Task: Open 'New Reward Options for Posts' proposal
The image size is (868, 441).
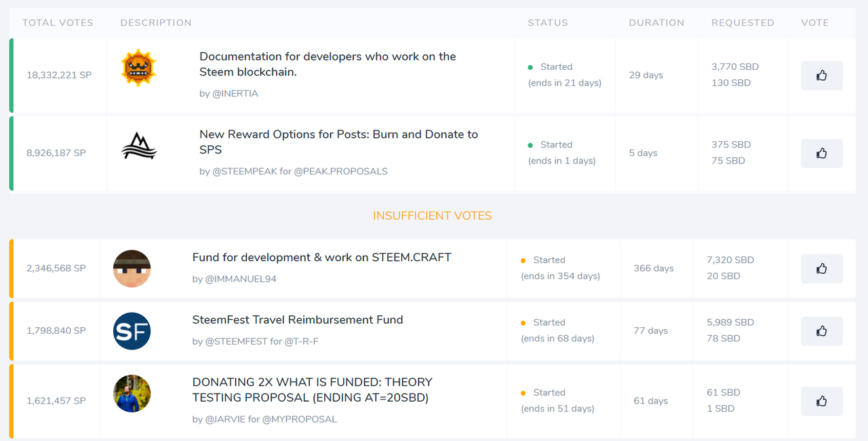Action: 338,142
